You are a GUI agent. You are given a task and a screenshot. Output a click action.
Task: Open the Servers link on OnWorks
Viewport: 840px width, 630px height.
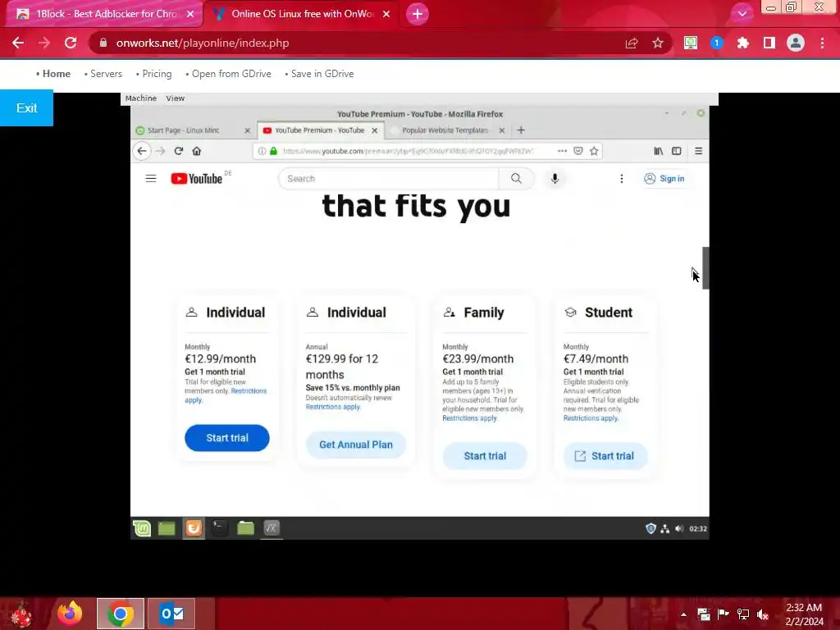pyautogui.click(x=106, y=74)
